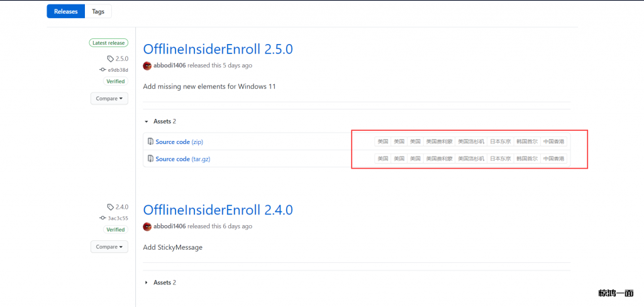This screenshot has width=644, height=307.
Task: Switch to the Tags tab
Action: pos(98,11)
